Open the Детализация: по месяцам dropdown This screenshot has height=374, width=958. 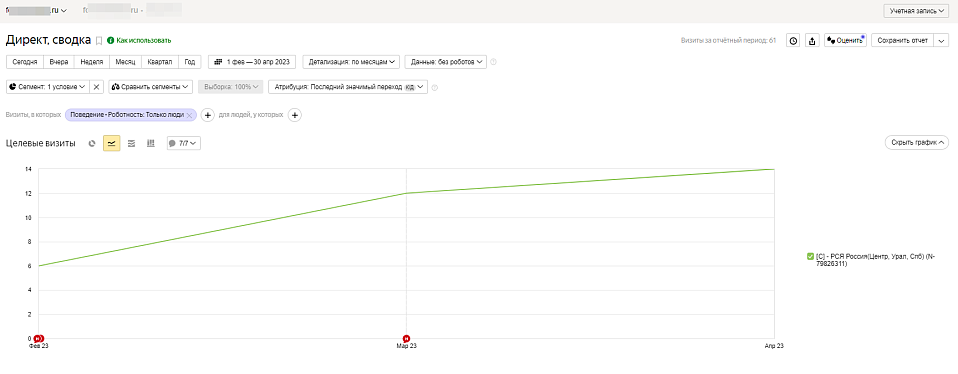pos(351,62)
